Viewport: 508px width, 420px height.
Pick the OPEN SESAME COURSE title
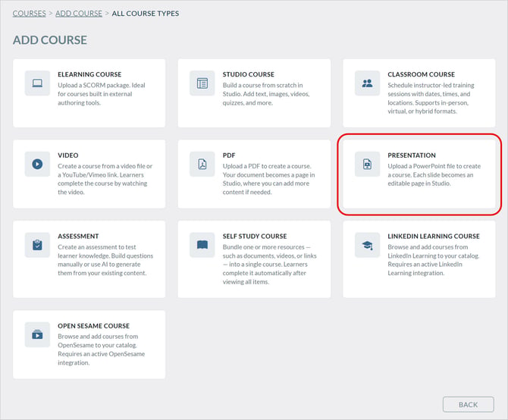[x=93, y=326]
